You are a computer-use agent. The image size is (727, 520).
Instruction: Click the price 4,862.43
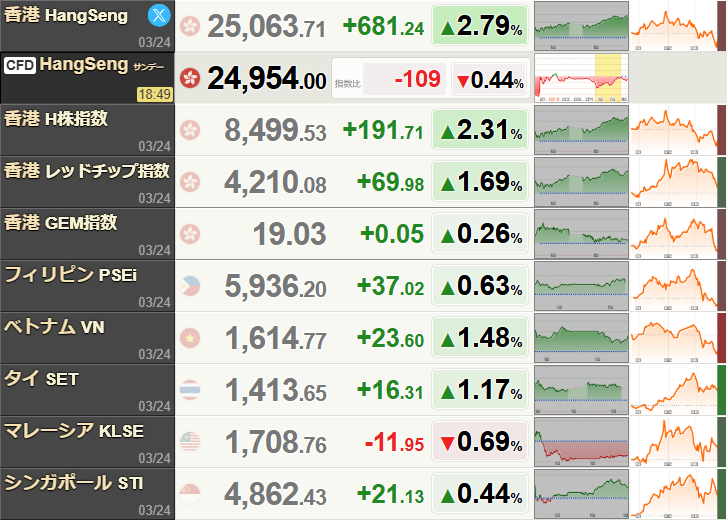[275, 494]
